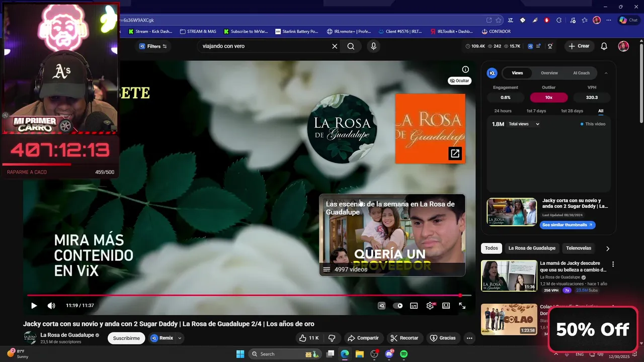Click vidIQ icon in top stats bar
Image resolution: width=644 pixels, height=362 pixels.
pos(530,46)
